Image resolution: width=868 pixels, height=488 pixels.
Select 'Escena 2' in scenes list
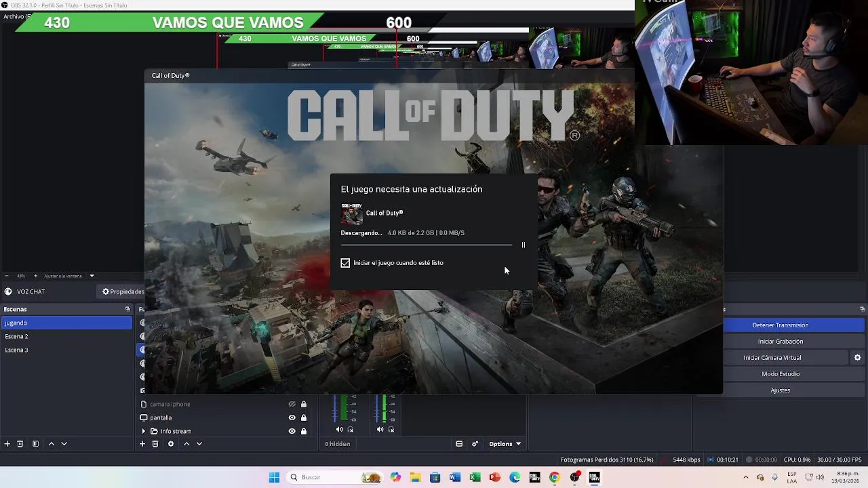click(x=66, y=336)
